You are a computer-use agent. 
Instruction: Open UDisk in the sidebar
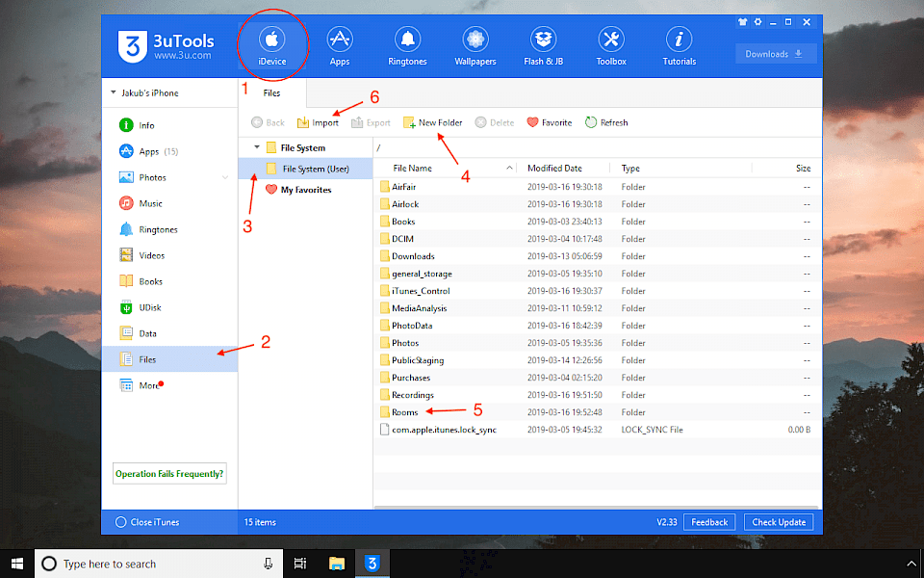169,307
